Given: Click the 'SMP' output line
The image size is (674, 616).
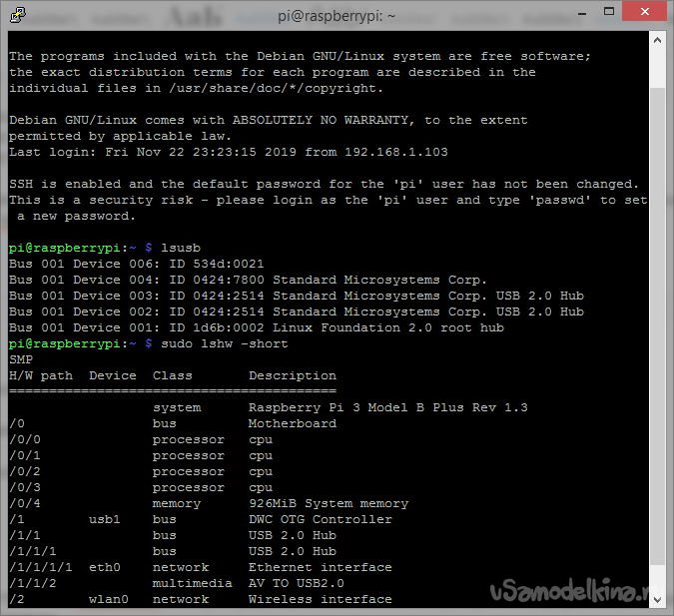Looking at the screenshot, I should point(21,359).
